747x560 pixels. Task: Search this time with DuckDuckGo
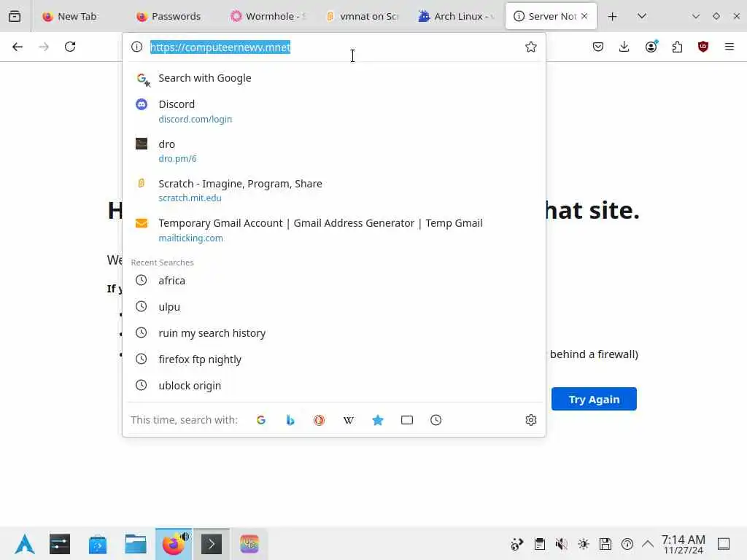tap(320, 420)
